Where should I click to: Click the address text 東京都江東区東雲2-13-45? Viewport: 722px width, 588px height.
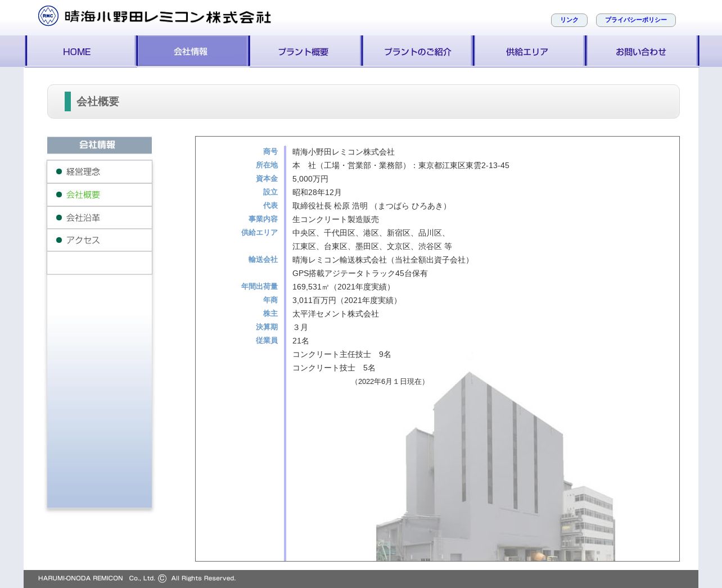464,166
